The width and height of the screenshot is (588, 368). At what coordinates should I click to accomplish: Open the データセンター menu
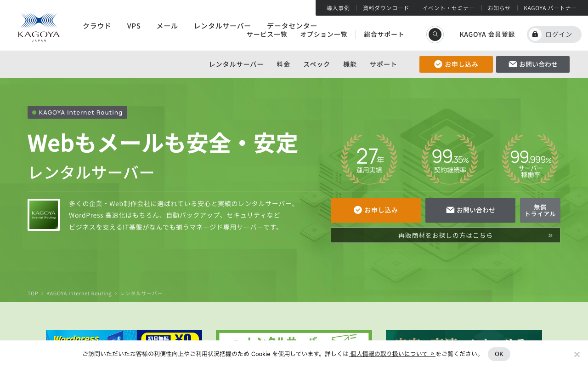coord(292,26)
